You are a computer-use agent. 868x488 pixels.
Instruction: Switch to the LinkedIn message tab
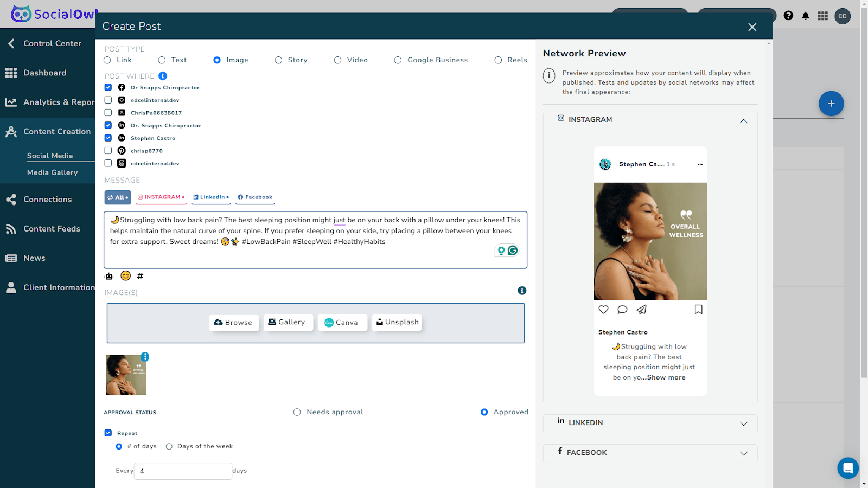tap(212, 197)
